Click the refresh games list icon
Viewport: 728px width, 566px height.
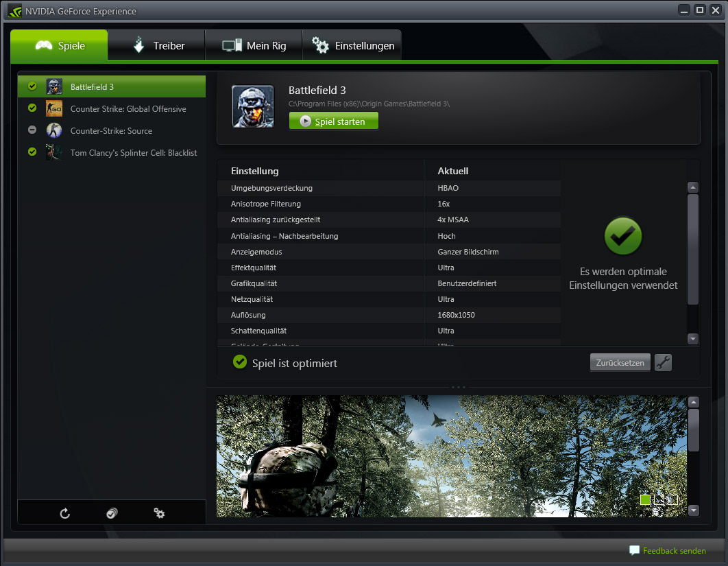coord(65,513)
